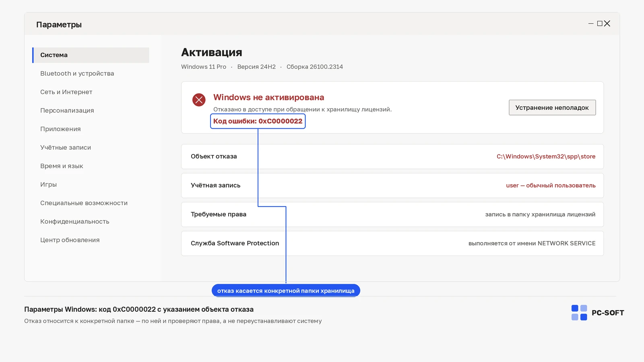The width and height of the screenshot is (644, 362).
Task: Click the Учётная запись row label
Action: (215, 185)
